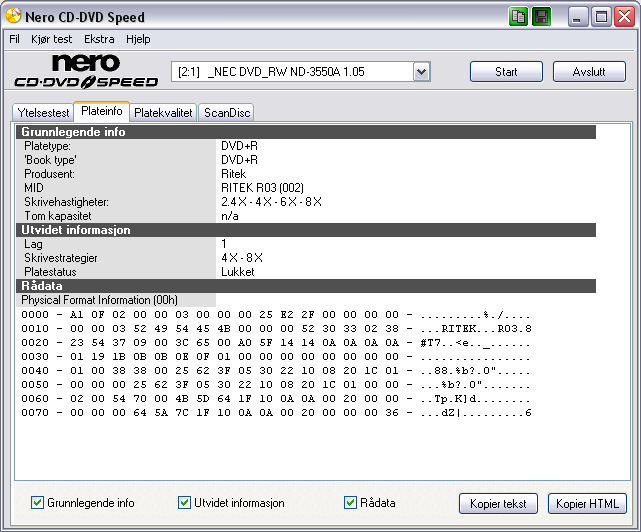641x532 pixels.
Task: Uncheck the Grunnlegende info checkbox
Action: pos(38,503)
